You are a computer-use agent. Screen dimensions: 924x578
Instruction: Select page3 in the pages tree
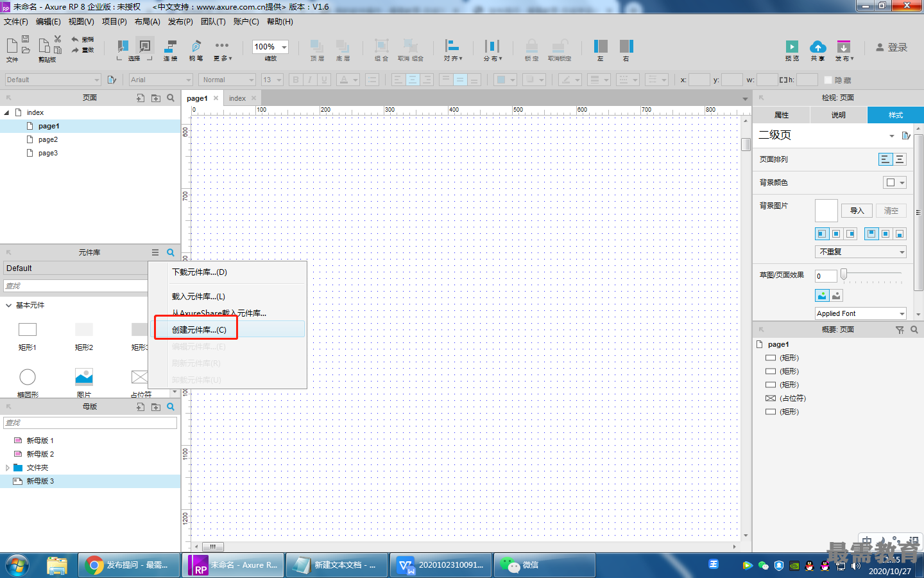(48, 153)
